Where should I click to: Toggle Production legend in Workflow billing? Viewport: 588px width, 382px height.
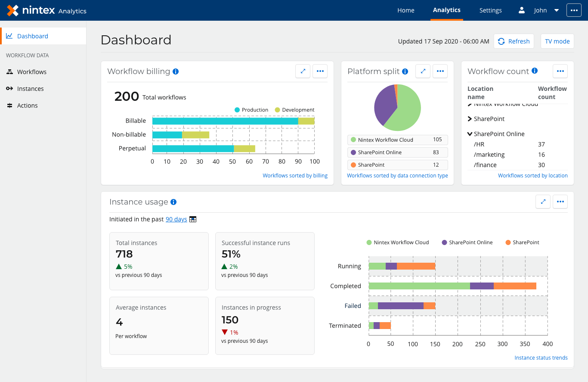(251, 110)
